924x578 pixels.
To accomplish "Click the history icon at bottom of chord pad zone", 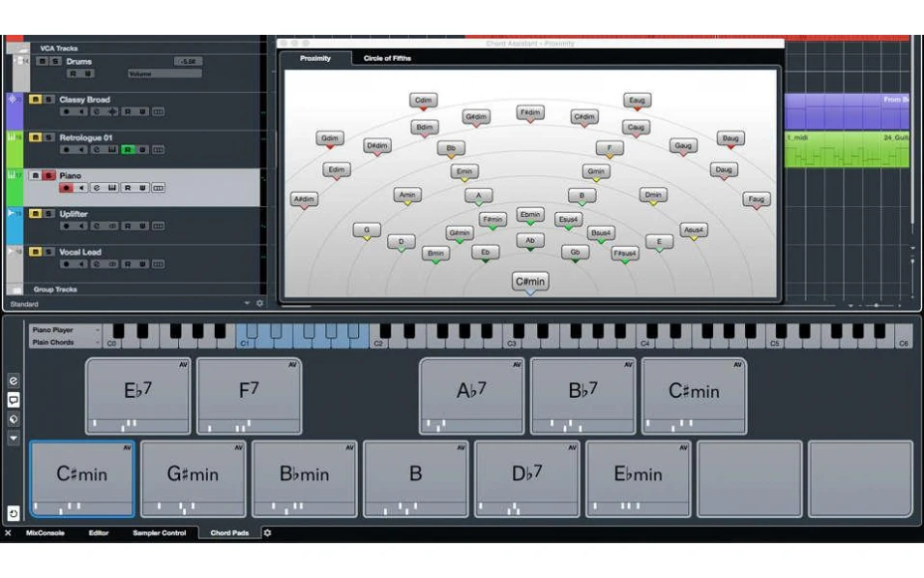I will [x=15, y=513].
